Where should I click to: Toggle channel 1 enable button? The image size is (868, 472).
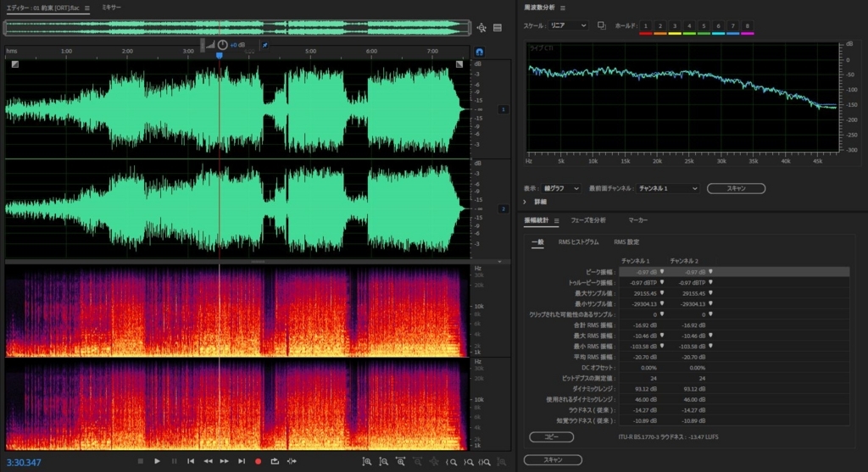[504, 109]
